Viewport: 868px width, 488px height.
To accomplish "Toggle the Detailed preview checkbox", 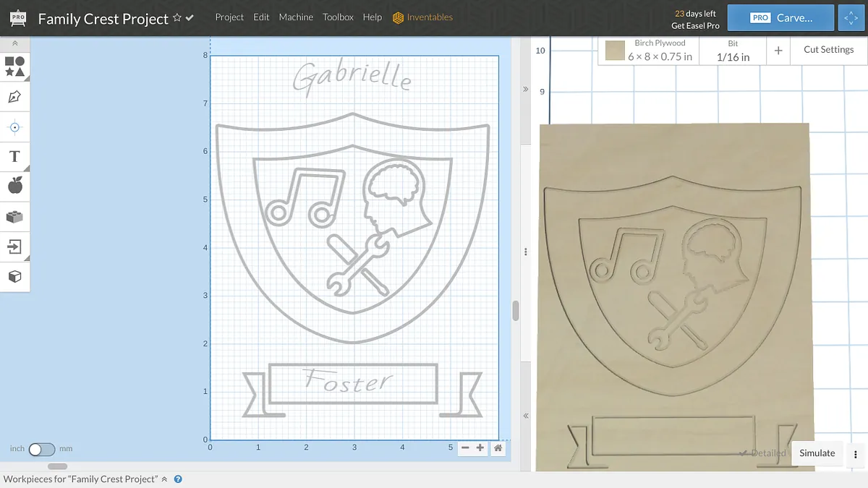I will pos(743,453).
